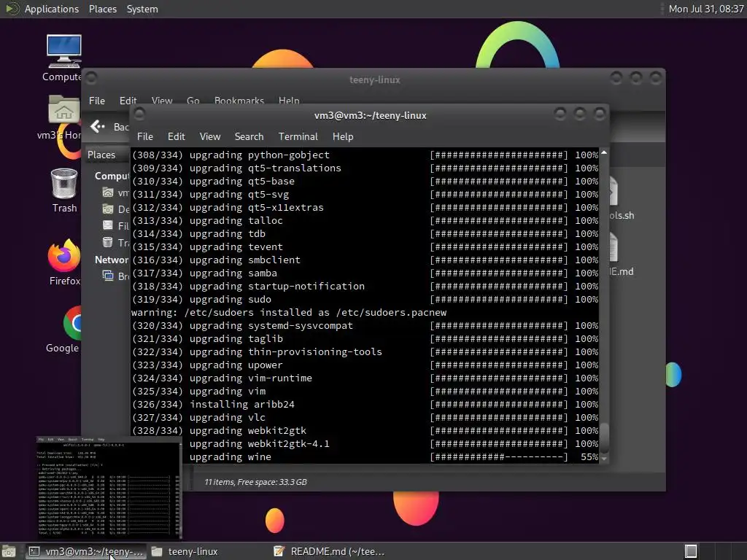Click the terminal scrollbar down arrow
The image size is (747, 560).
coord(603,459)
